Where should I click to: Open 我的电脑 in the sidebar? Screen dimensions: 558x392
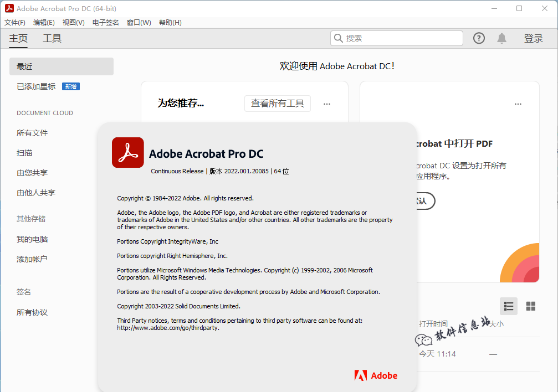pos(32,239)
